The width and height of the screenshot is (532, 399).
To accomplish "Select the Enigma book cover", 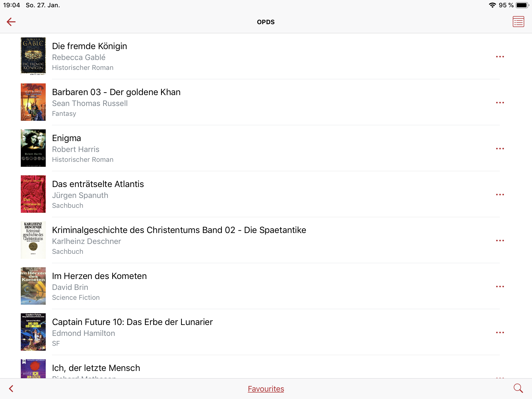I will (x=33, y=148).
